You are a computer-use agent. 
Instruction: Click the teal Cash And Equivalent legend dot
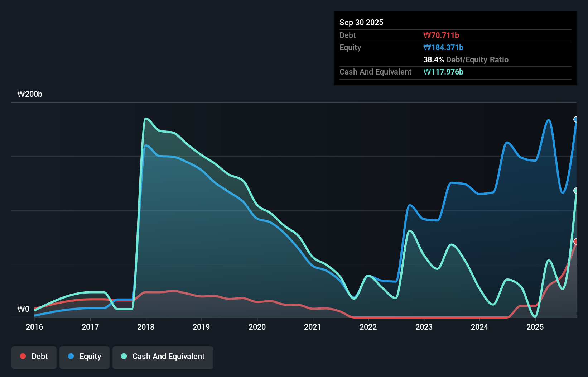(x=123, y=357)
